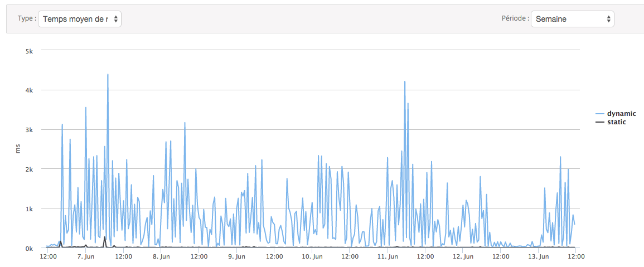Open the Type dropdown menu
Screen dimensions: 644x267
coord(80,19)
